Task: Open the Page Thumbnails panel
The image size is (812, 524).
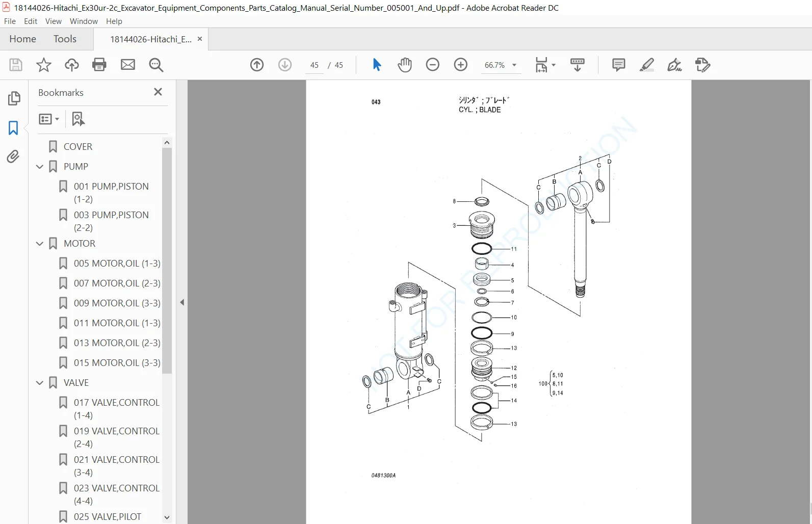Action: 14,98
